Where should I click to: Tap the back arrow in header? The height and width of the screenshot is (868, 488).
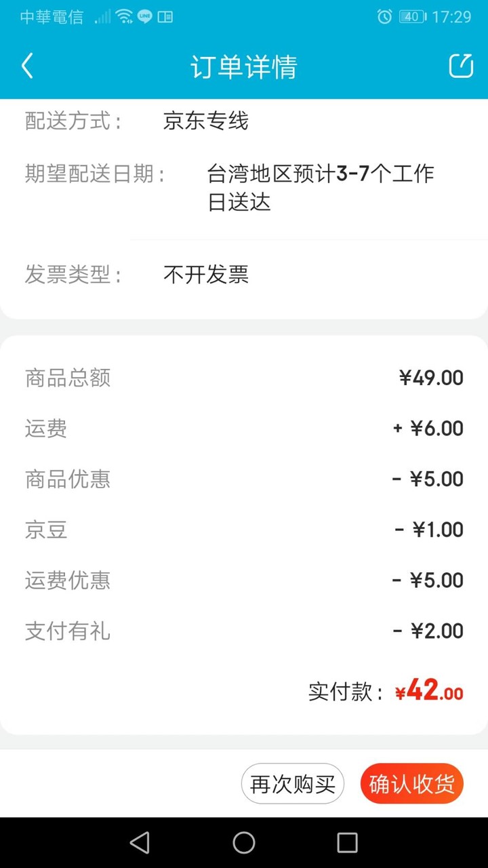coord(27,66)
